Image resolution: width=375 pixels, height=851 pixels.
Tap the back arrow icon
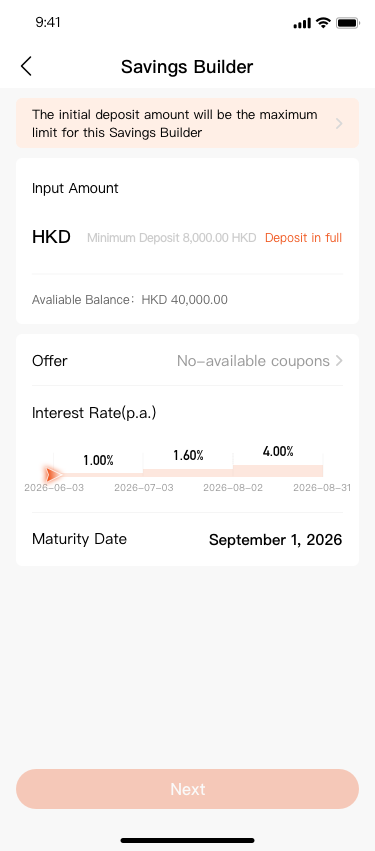[26, 66]
